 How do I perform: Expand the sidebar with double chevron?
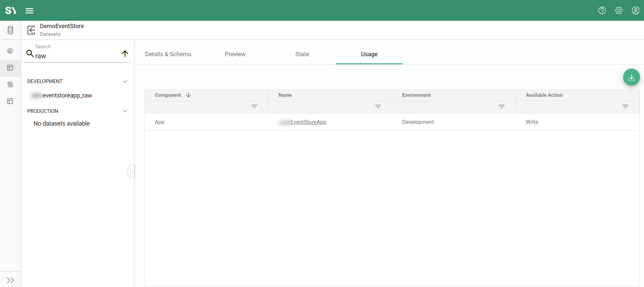[10, 280]
